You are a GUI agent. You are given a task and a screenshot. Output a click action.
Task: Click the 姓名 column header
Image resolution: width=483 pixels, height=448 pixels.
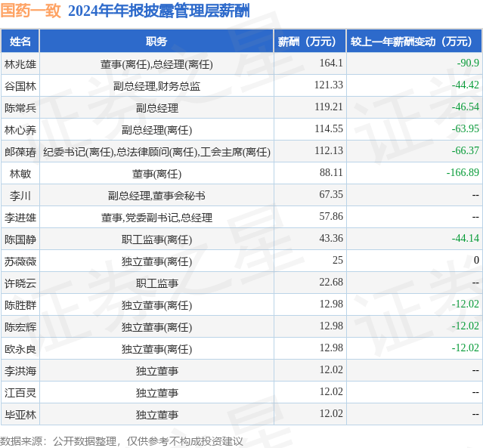[20, 42]
